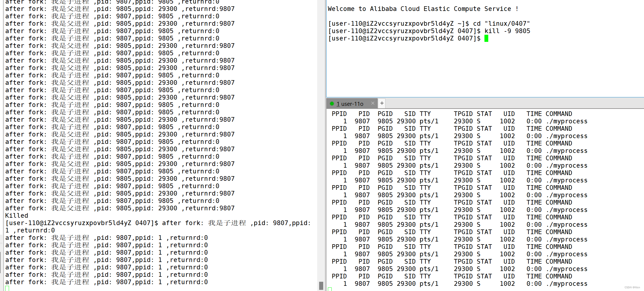Screen dimensions: 644x291
Task: Select the '1 user-11o' session tab
Action: click(x=351, y=104)
